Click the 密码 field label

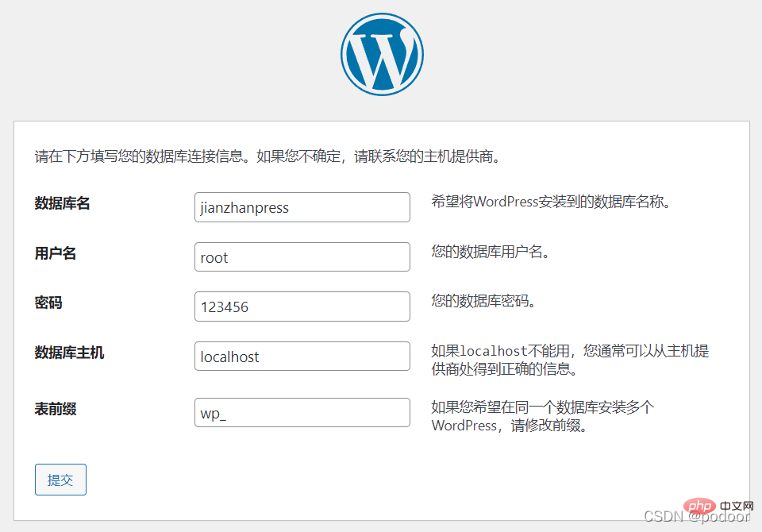click(x=48, y=303)
